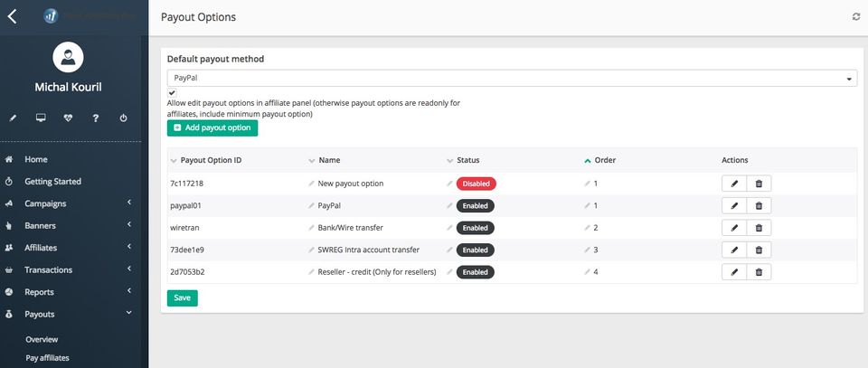
Task: Open Pay affiliates under Payouts
Action: click(47, 358)
